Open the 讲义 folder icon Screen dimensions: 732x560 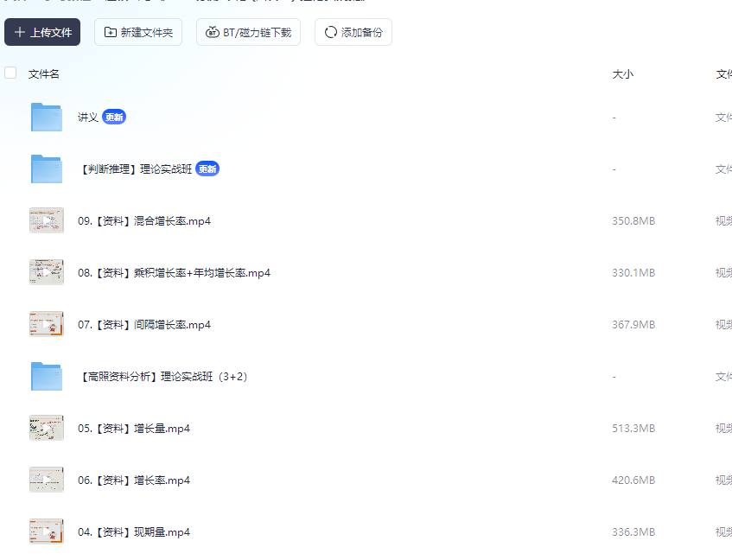(x=47, y=117)
